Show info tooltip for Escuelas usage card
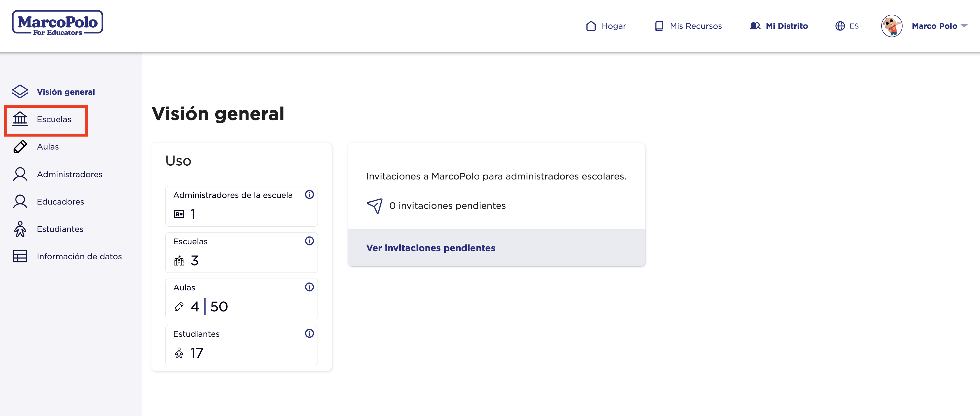980x416 pixels. click(x=309, y=241)
